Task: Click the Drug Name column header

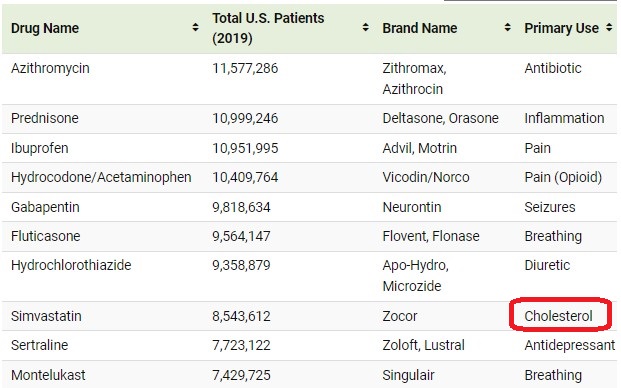Action: coord(45,28)
